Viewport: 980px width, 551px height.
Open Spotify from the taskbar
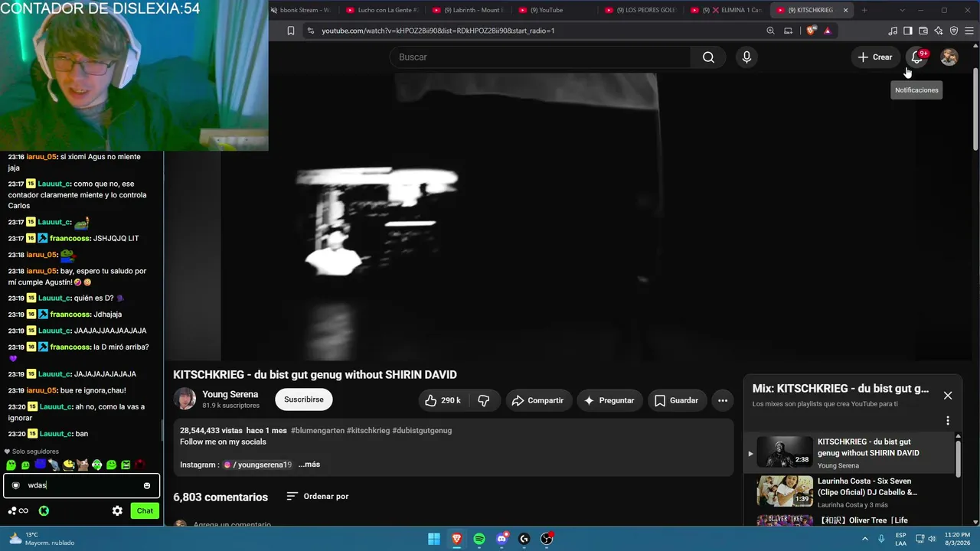[479, 539]
